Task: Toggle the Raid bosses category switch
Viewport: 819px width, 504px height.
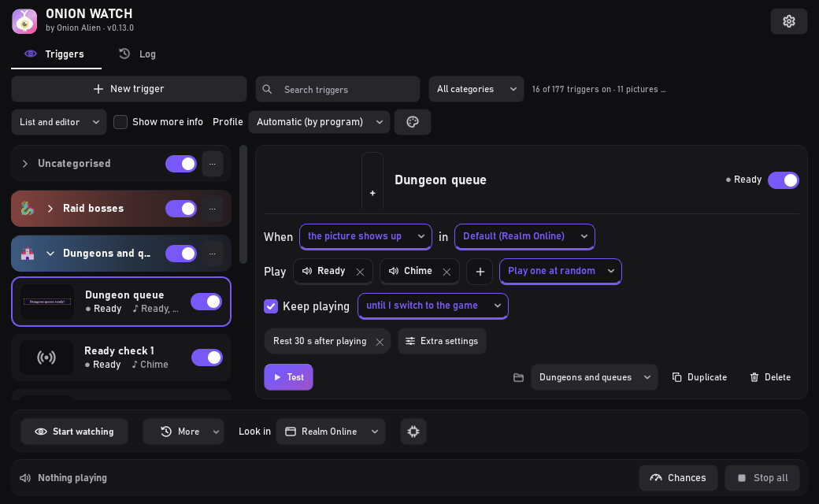Action: tap(181, 209)
